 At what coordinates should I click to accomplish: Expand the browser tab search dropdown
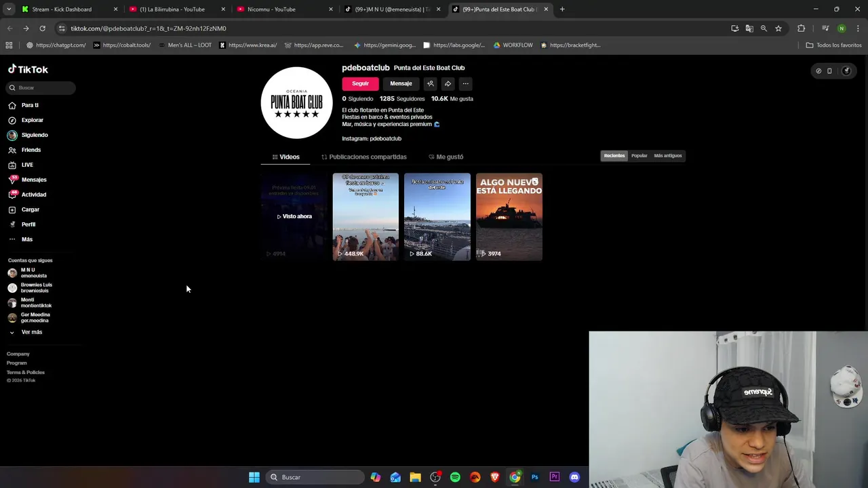click(x=9, y=9)
